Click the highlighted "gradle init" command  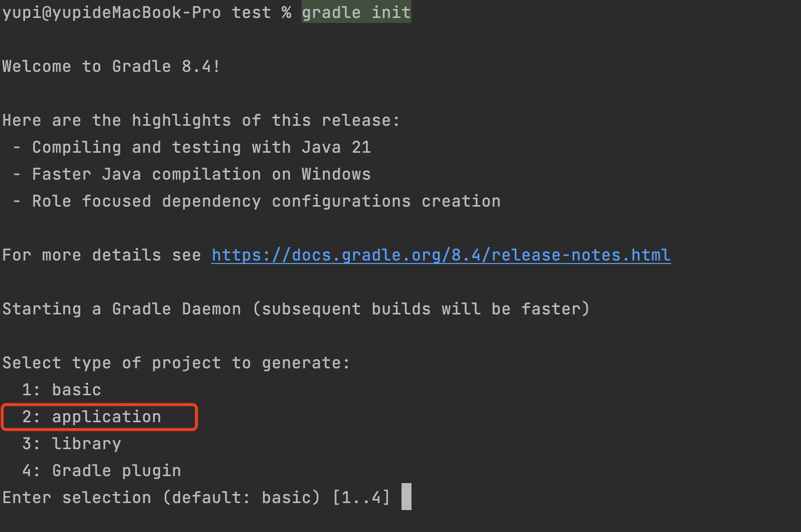pyautogui.click(x=356, y=12)
